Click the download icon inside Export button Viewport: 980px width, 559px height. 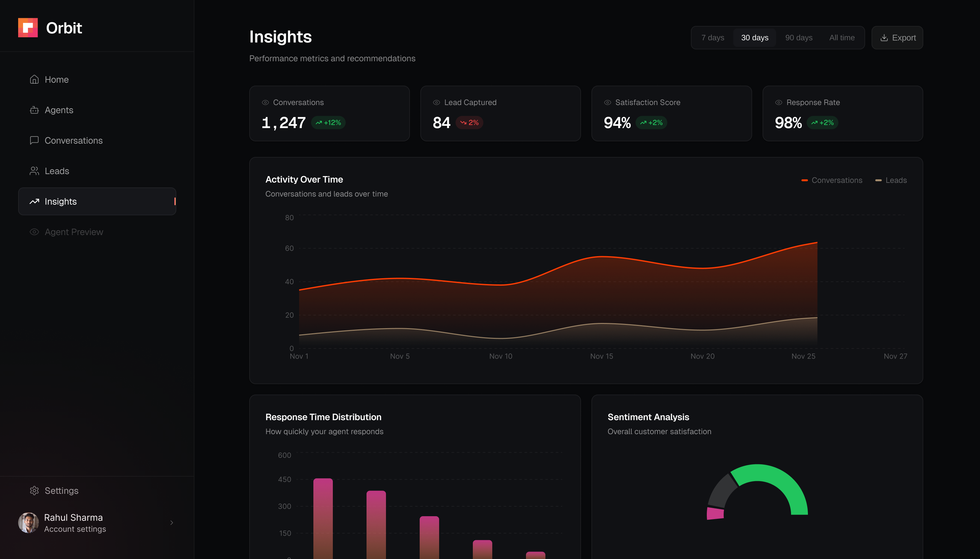[x=884, y=37]
